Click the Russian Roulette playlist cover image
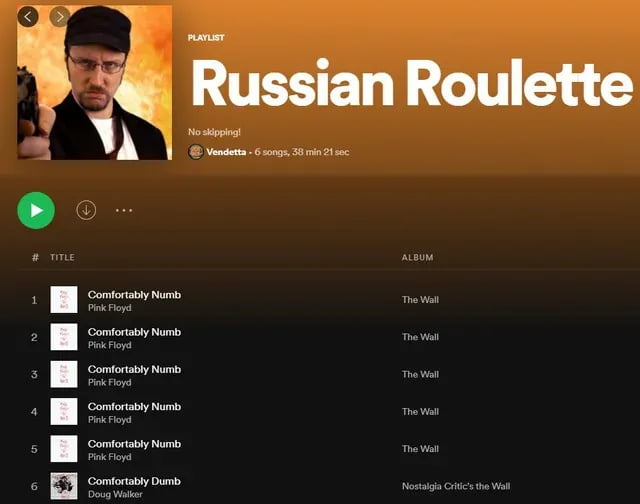 95,82
